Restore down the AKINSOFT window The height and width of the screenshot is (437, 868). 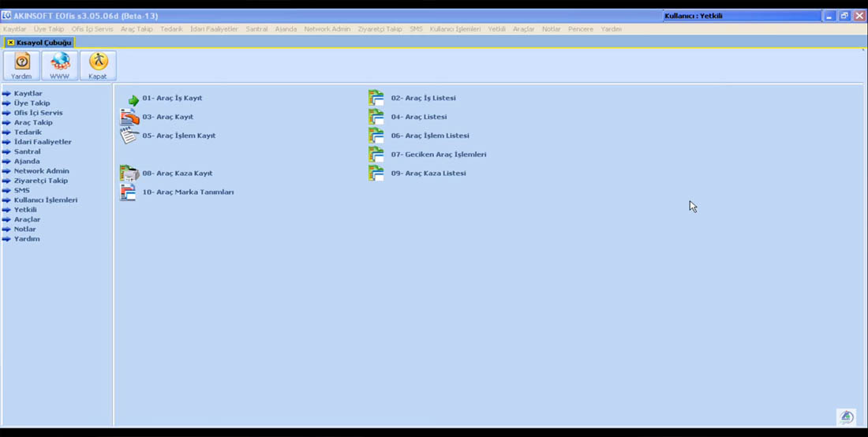click(844, 16)
